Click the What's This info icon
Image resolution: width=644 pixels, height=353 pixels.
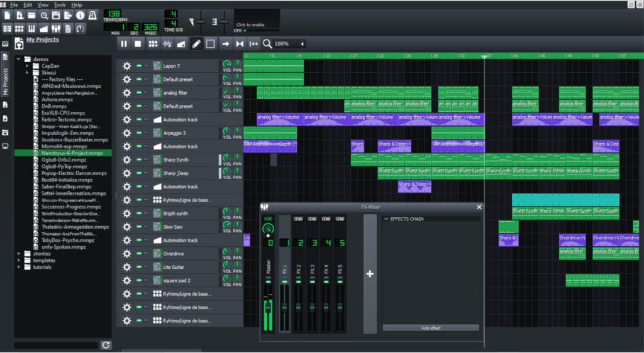80,16
